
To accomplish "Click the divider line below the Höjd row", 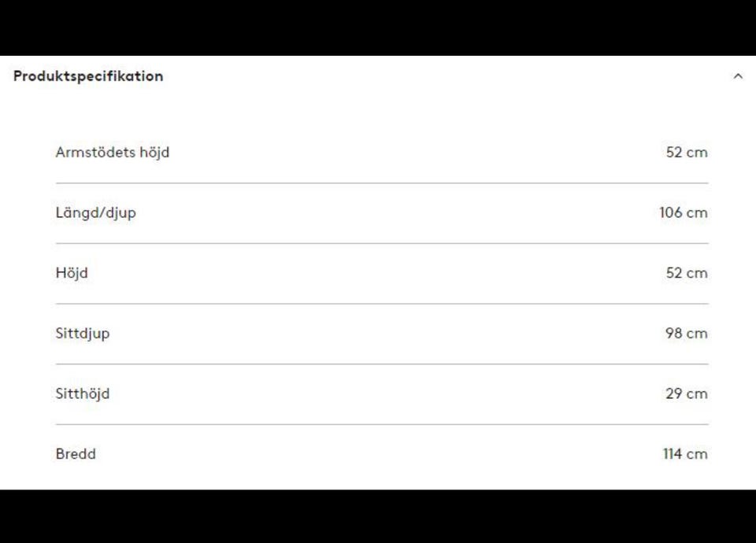I will coord(382,304).
